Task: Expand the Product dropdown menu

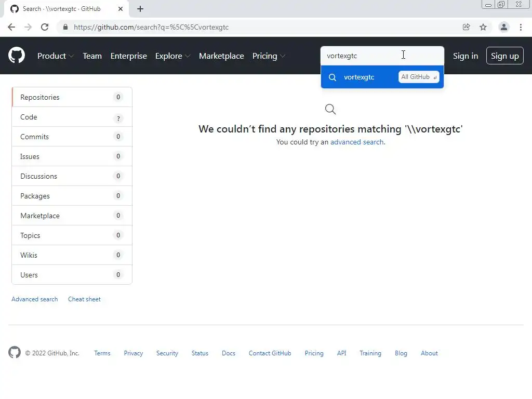Action: 55,56
